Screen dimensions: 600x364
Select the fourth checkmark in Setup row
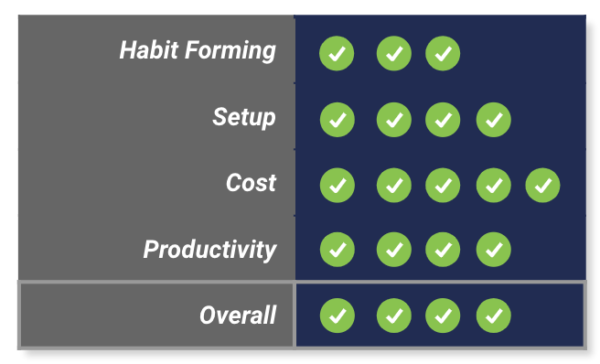point(494,120)
